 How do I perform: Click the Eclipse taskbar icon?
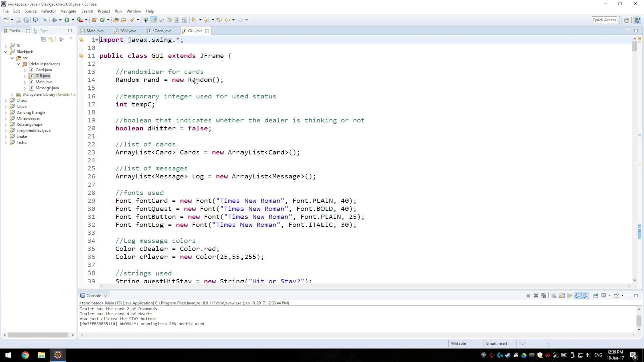[58, 355]
